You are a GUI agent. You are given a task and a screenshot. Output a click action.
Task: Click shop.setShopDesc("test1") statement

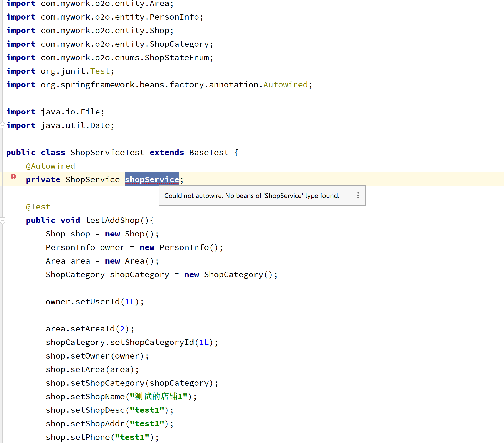(110, 410)
